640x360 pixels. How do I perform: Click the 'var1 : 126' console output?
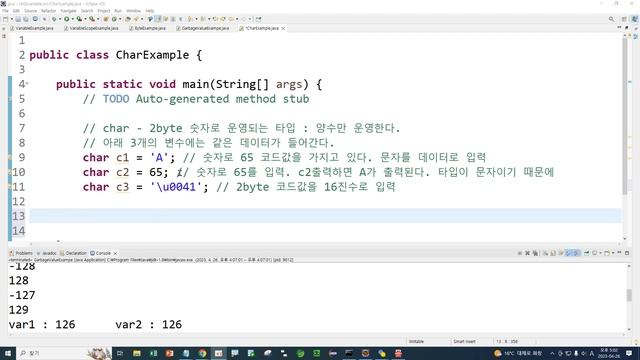pyautogui.click(x=42, y=324)
